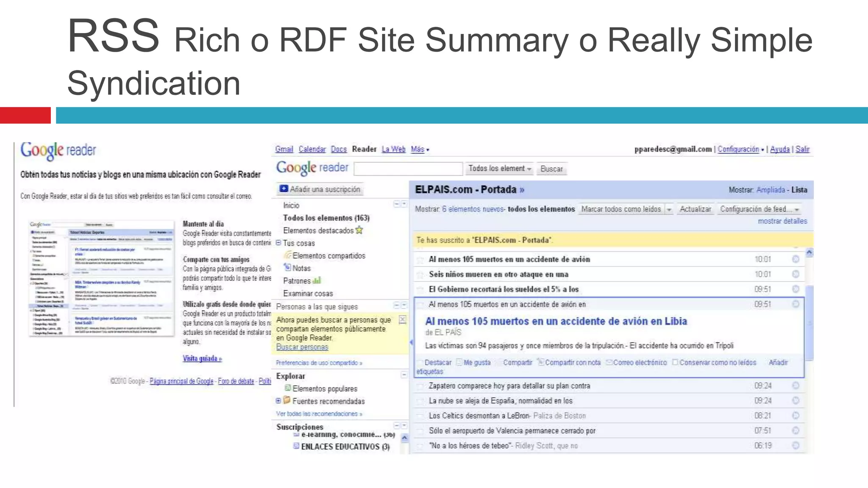Open original icon on Los Celtics row
The height and width of the screenshot is (488, 868).
[796, 416]
